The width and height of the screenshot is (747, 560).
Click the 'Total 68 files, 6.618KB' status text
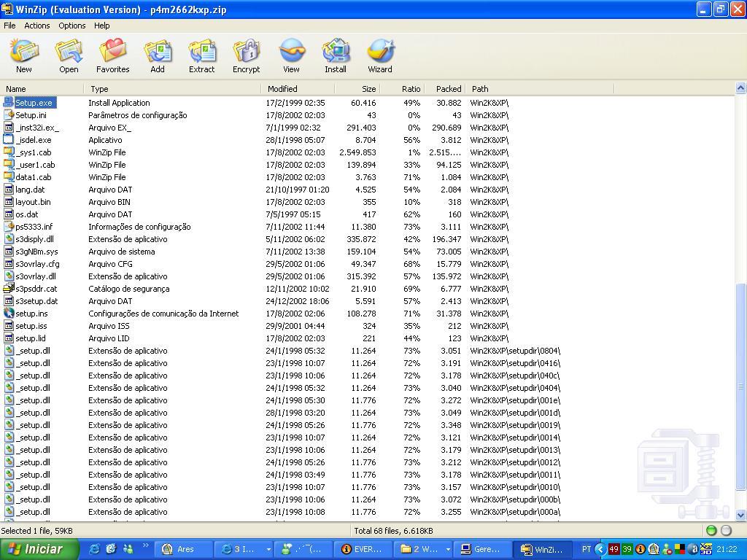pos(393,531)
